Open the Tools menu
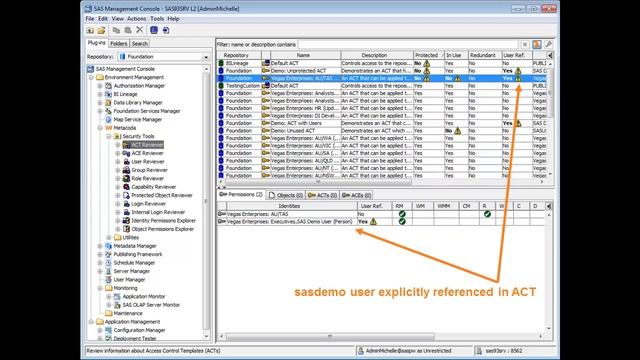Screen dimensions: 640x360 point(157,19)
